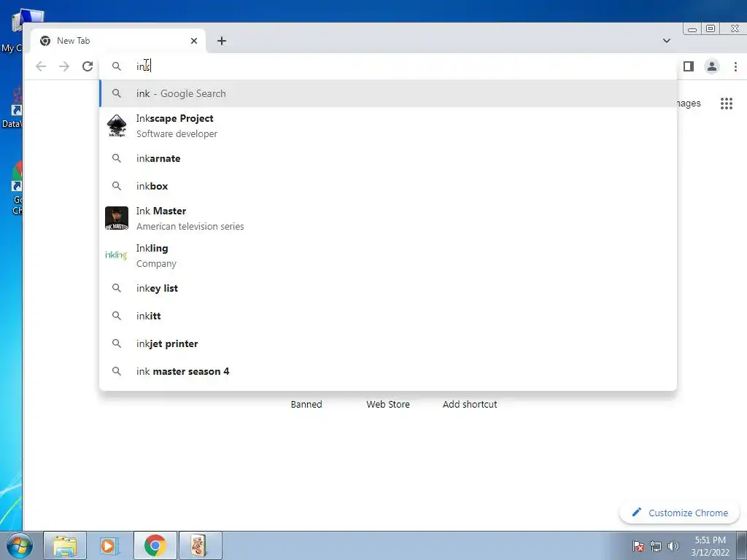Open the Web Store shortcut

[x=388, y=404]
